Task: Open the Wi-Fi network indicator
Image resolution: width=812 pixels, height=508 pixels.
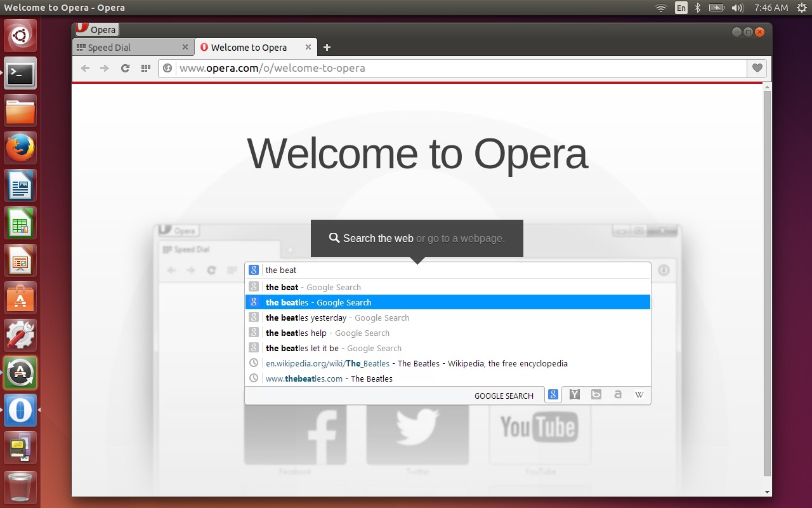Action: [x=661, y=8]
